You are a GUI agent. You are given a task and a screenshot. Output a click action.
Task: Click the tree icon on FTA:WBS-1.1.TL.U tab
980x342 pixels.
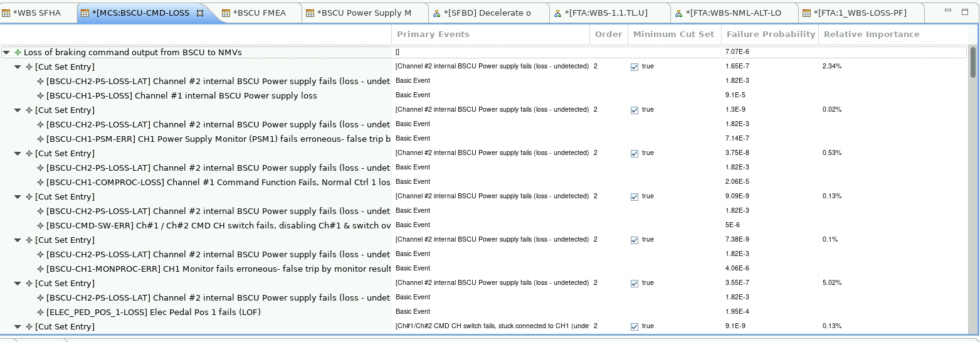[x=558, y=13]
